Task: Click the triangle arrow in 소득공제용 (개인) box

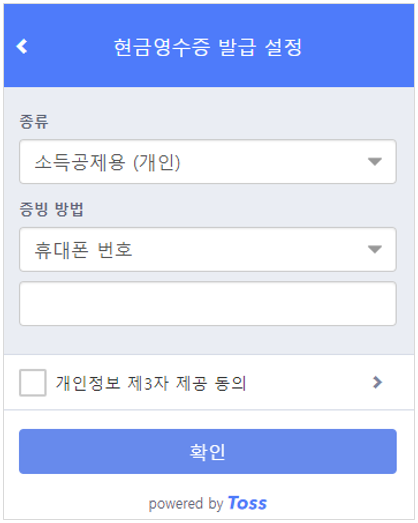Action: 375,162
